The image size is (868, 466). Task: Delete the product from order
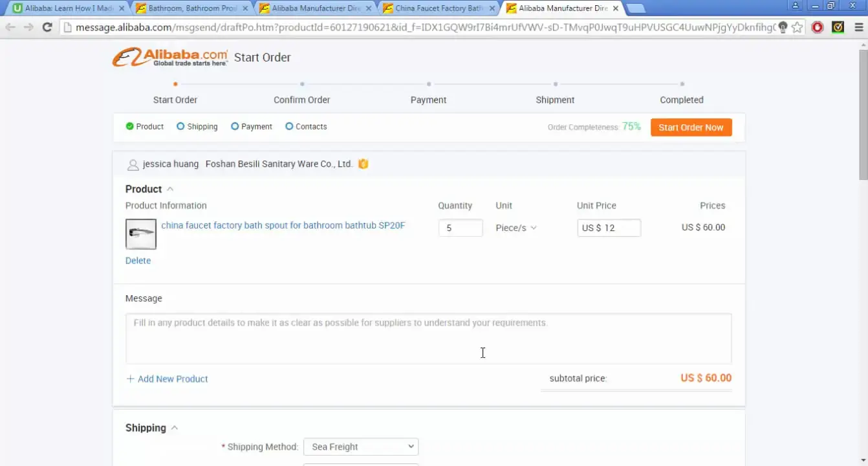click(138, 260)
